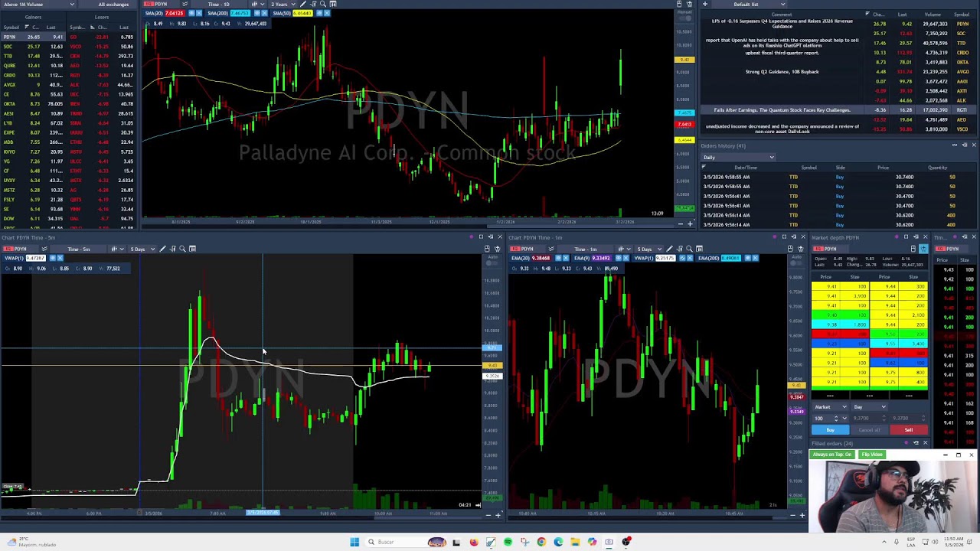Click quantity 100 input field
The width and height of the screenshot is (980, 551).
point(823,419)
